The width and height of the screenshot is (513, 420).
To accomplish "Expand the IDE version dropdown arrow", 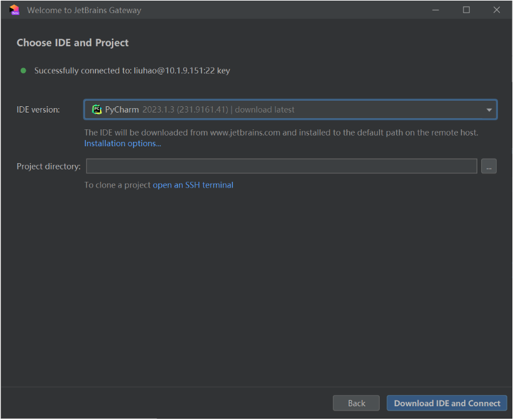I will (x=489, y=110).
